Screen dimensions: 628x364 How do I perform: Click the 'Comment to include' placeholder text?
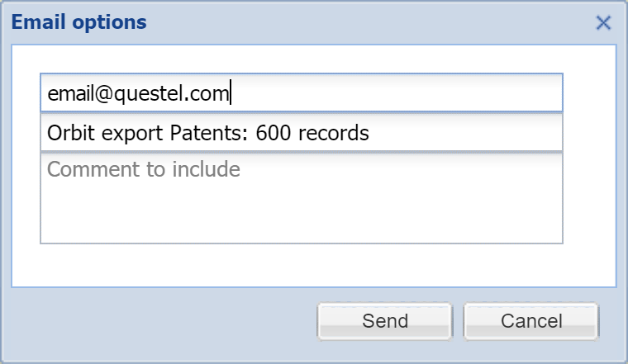[x=144, y=170]
